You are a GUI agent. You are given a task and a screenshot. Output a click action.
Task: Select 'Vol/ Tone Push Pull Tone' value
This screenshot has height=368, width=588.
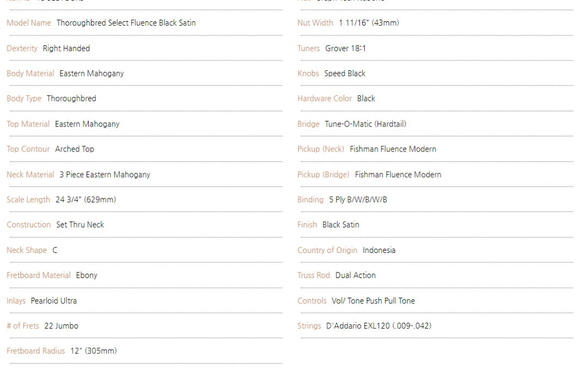[x=373, y=301]
